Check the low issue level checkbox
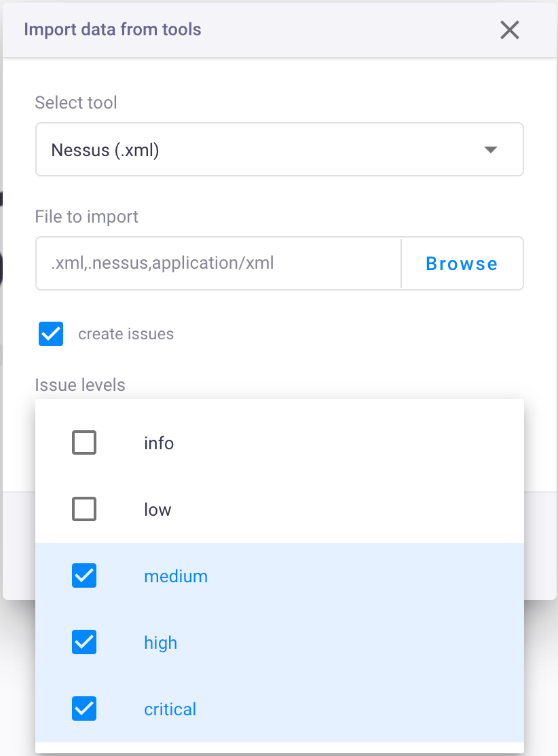This screenshot has width=558, height=756. 84,509
